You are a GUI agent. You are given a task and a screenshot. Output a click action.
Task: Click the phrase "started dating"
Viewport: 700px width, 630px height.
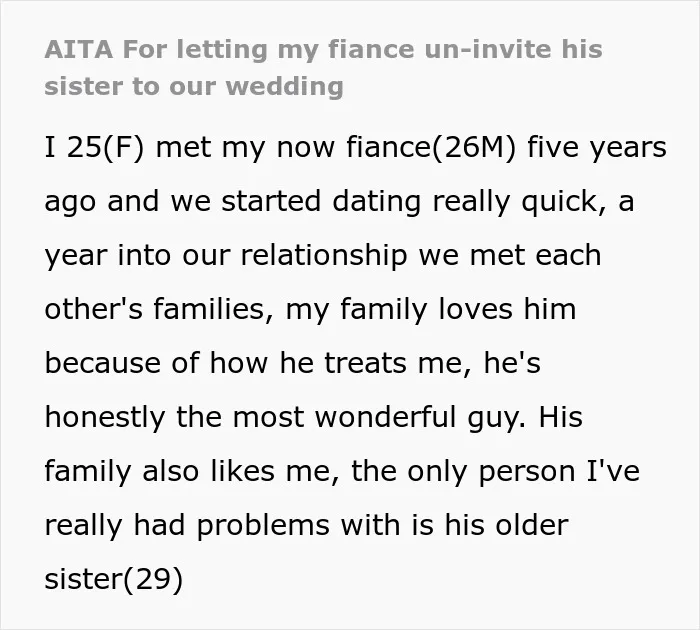321,201
